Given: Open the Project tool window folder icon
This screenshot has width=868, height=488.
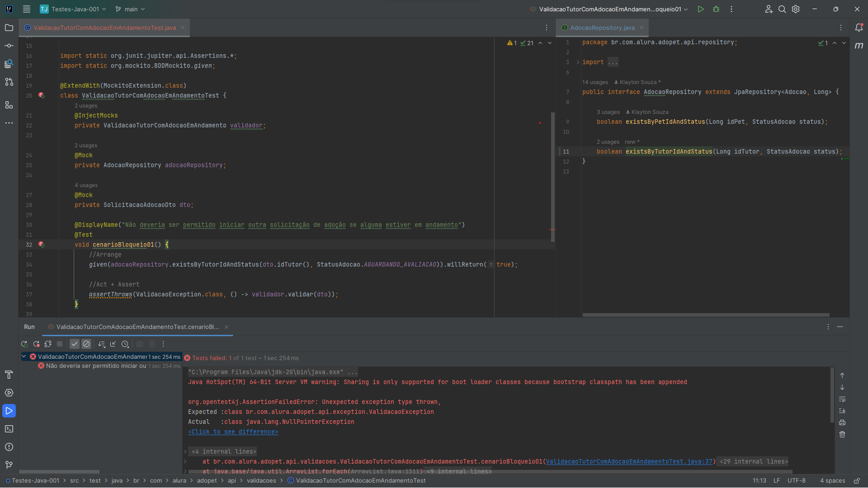Looking at the screenshot, I should (9, 28).
